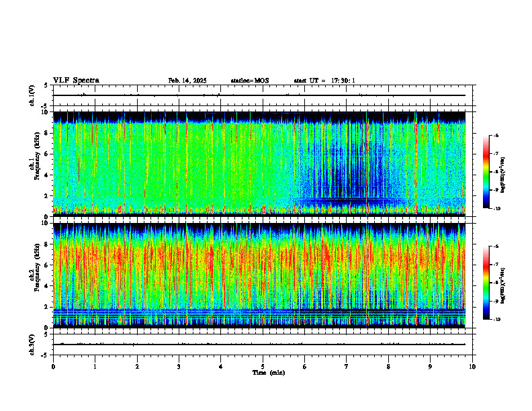Click the "-6" label on ch.1 colorbar
The width and height of the screenshot is (532, 411).
[x=496, y=135]
